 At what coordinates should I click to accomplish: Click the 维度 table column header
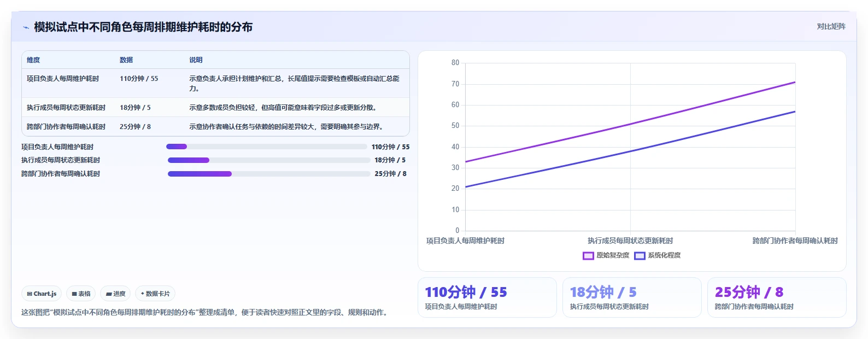click(33, 60)
